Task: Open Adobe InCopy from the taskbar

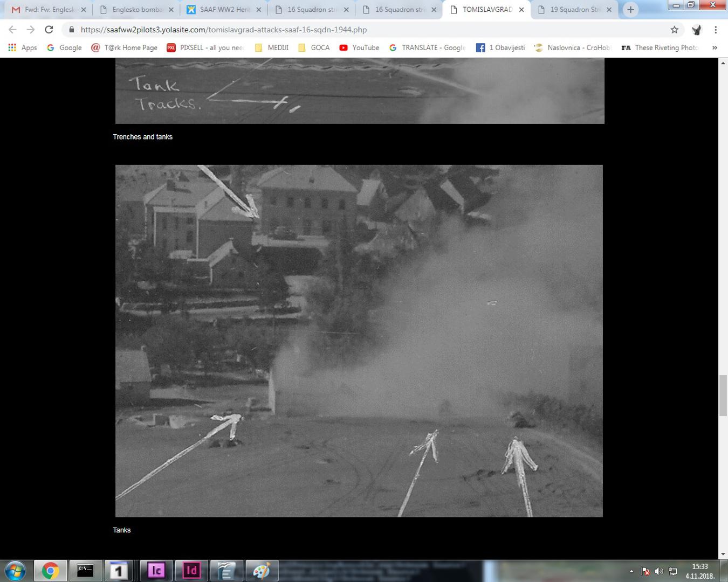Action: (156, 570)
